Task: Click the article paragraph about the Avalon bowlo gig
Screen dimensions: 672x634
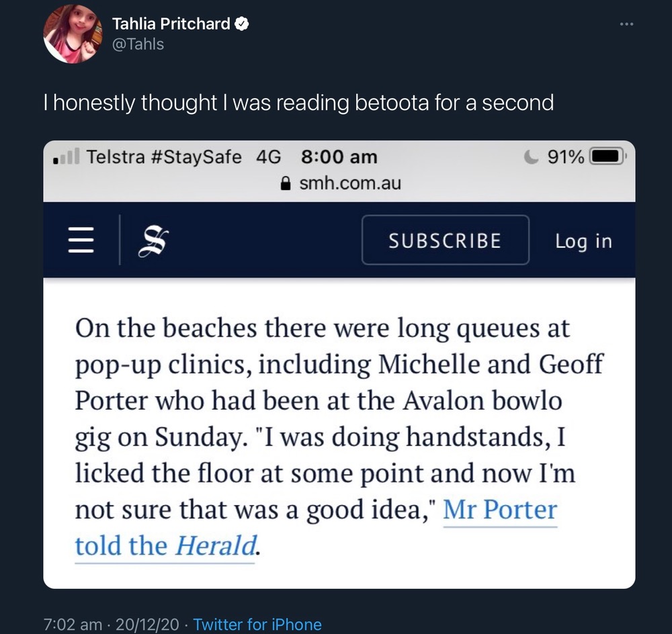Action: (x=323, y=437)
